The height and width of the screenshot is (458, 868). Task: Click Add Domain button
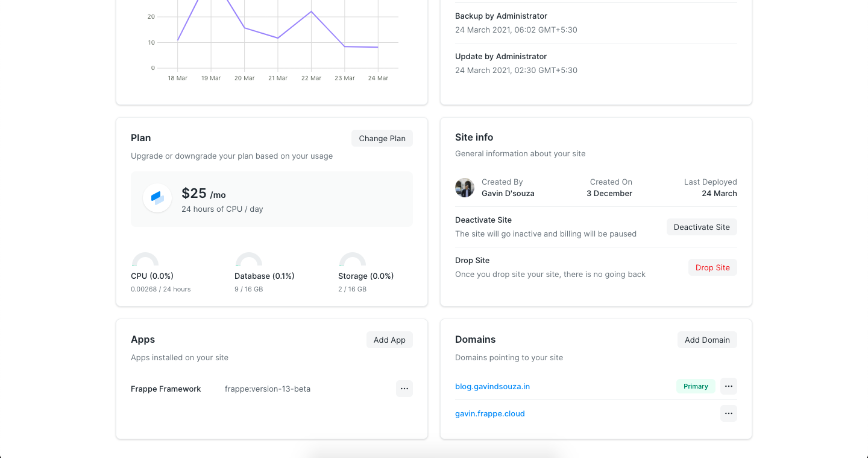pos(706,340)
